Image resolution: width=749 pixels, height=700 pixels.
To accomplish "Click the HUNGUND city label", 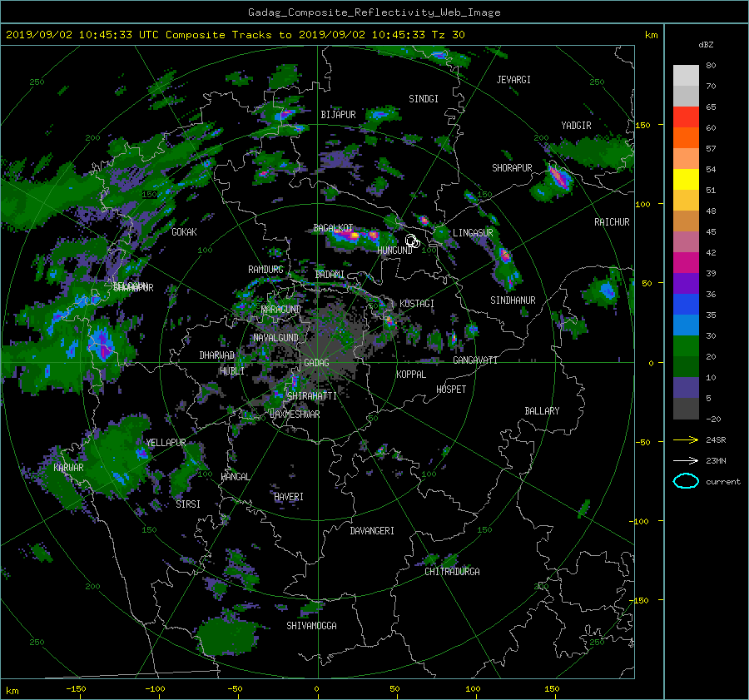I will [x=394, y=250].
